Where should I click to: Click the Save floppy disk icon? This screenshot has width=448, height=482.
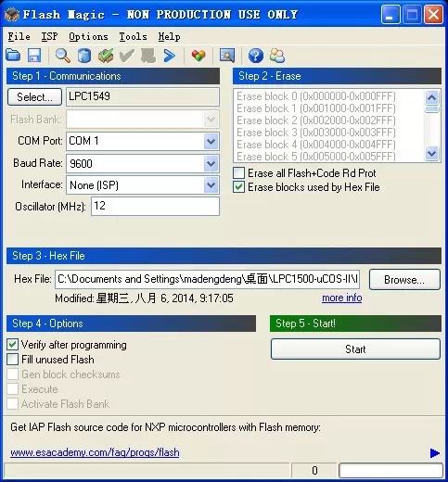34,56
